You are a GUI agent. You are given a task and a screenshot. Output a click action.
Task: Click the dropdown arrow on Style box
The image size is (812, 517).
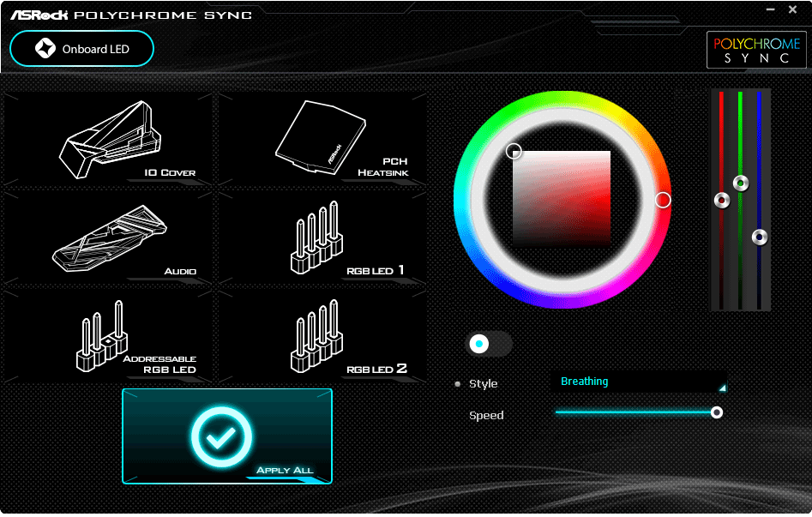coord(723,388)
